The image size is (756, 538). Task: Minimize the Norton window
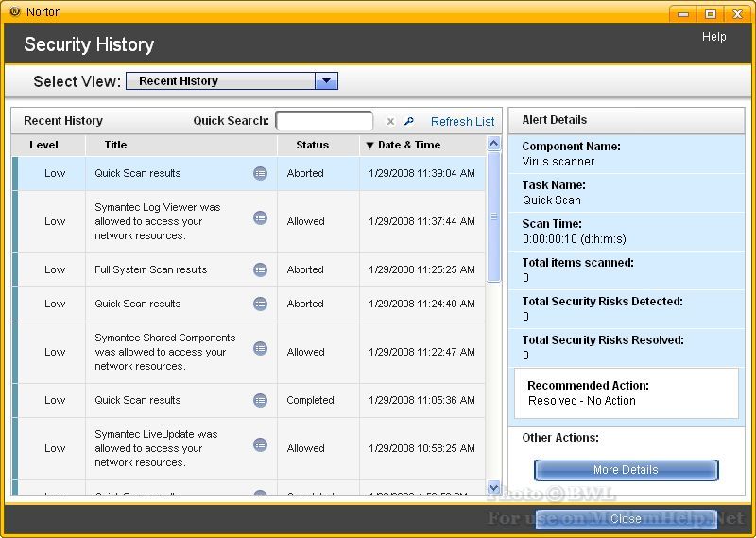tap(683, 14)
